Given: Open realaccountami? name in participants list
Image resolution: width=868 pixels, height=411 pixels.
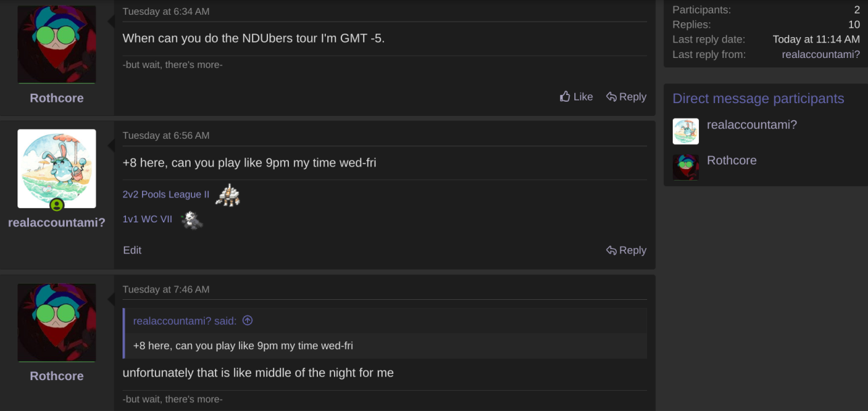Looking at the screenshot, I should point(752,125).
